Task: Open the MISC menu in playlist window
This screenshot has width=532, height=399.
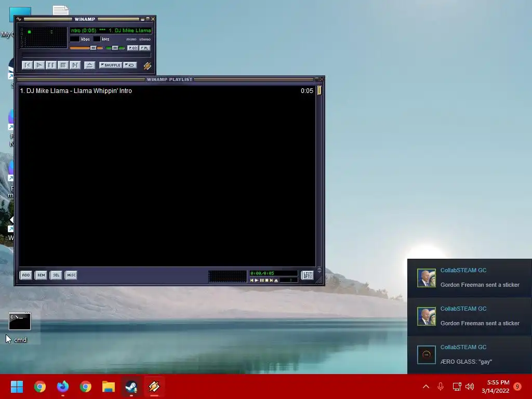Action: click(71, 275)
